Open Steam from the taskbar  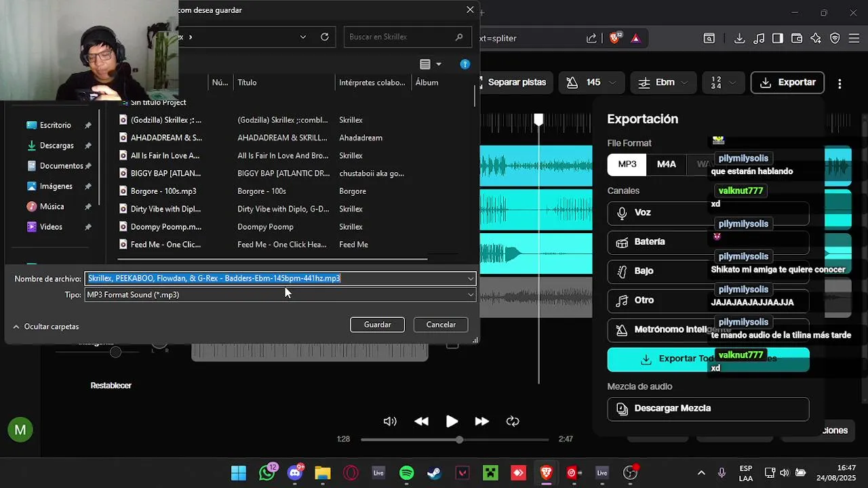434,473
